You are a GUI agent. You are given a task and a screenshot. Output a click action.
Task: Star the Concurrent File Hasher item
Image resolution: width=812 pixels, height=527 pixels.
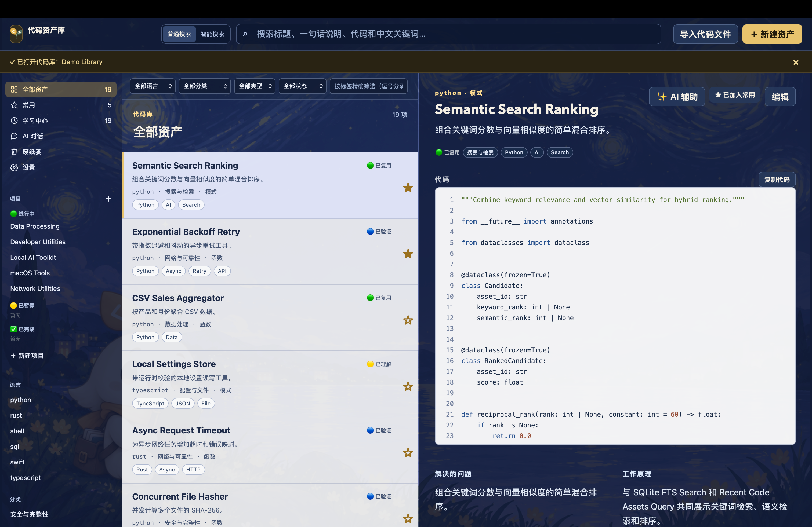(x=408, y=519)
